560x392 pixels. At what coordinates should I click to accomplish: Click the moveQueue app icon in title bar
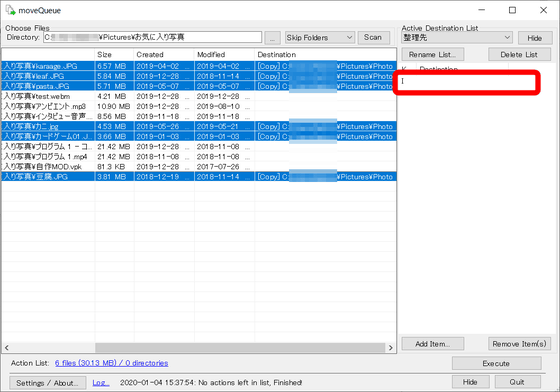click(x=10, y=10)
